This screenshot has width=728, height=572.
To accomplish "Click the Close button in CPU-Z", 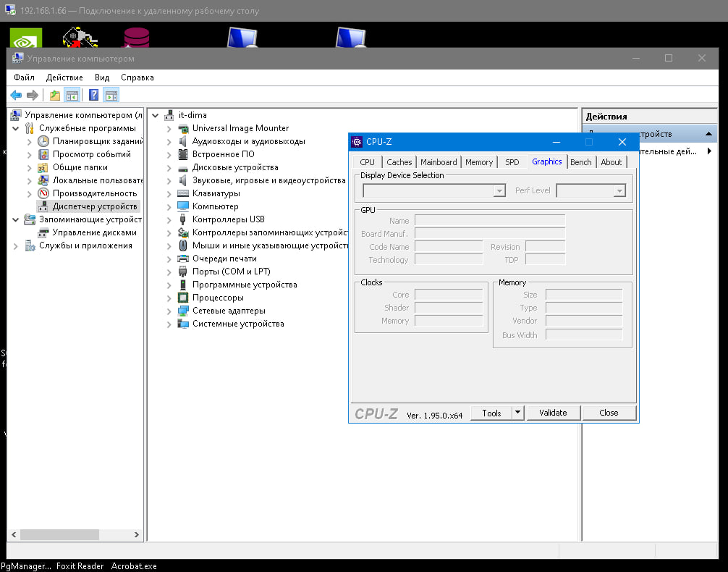I will tap(609, 413).
